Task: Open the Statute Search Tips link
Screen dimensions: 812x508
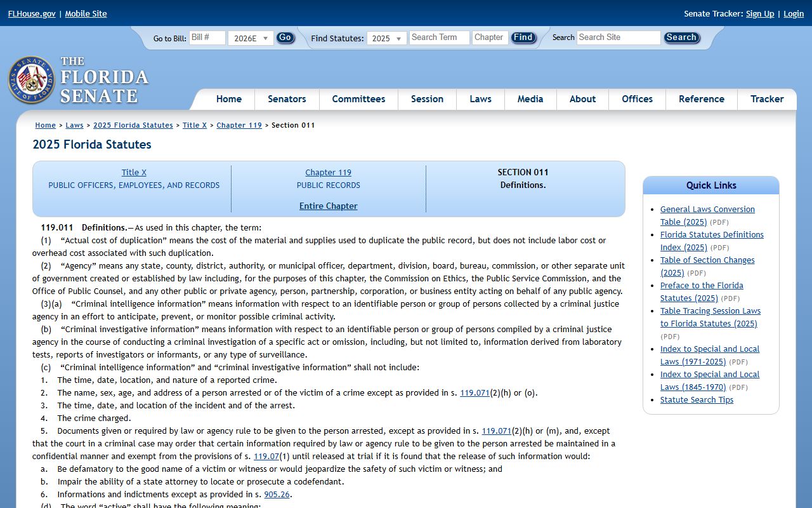Action: 697,400
